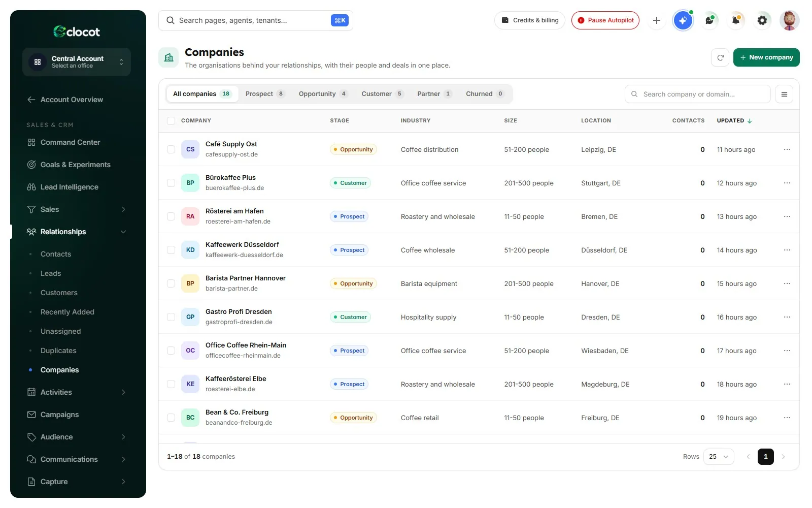812x508 pixels.
Task: Check the Kaffeewerk Düsseldorf row
Action: coord(171,250)
